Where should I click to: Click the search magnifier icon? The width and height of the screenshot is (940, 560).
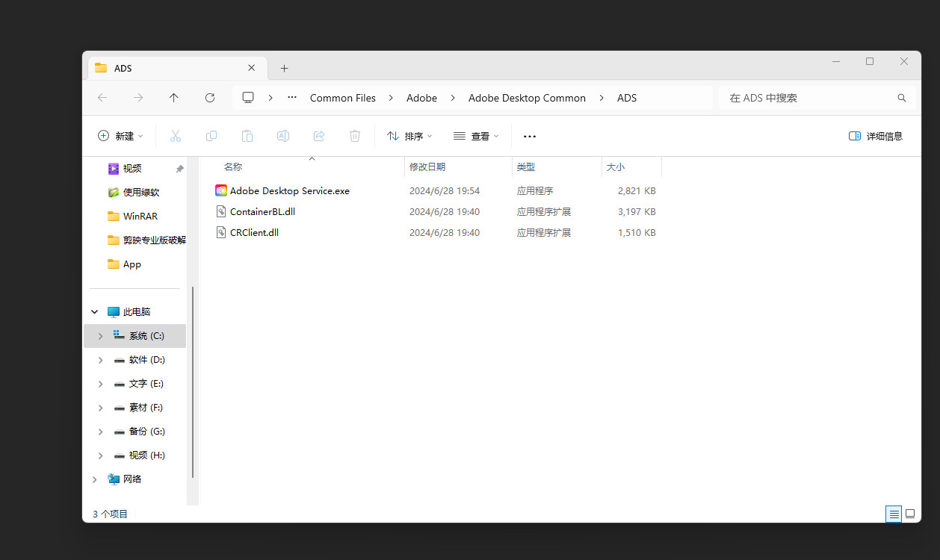point(902,98)
